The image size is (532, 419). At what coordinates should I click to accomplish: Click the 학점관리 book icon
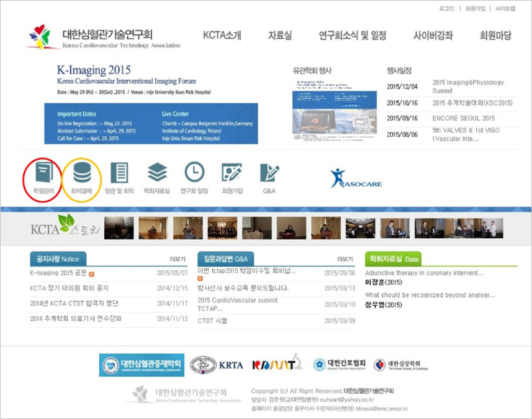43,173
